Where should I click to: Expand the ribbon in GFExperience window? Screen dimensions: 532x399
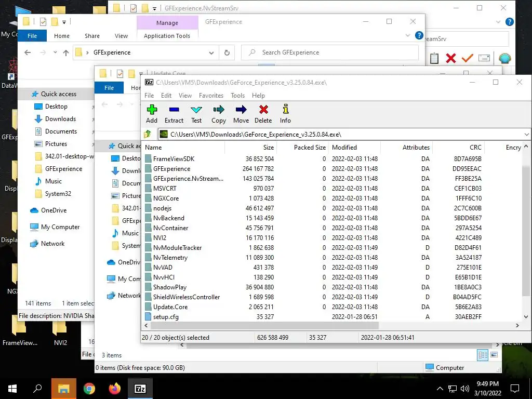(x=407, y=35)
